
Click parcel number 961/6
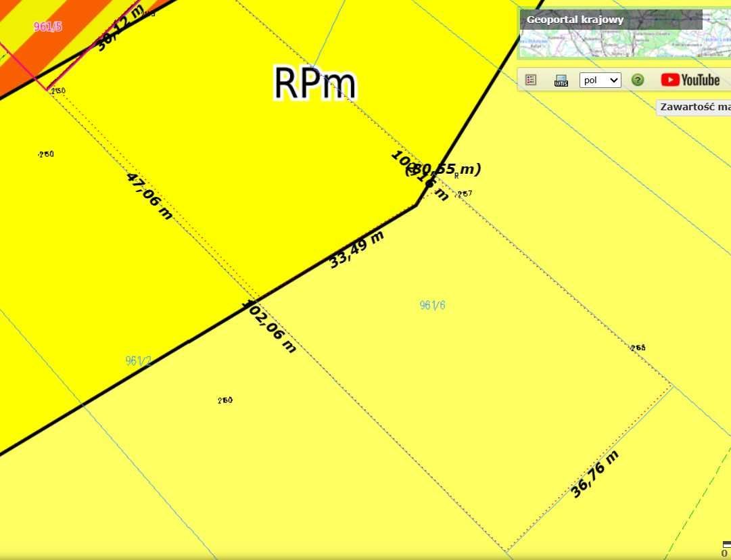click(x=432, y=305)
